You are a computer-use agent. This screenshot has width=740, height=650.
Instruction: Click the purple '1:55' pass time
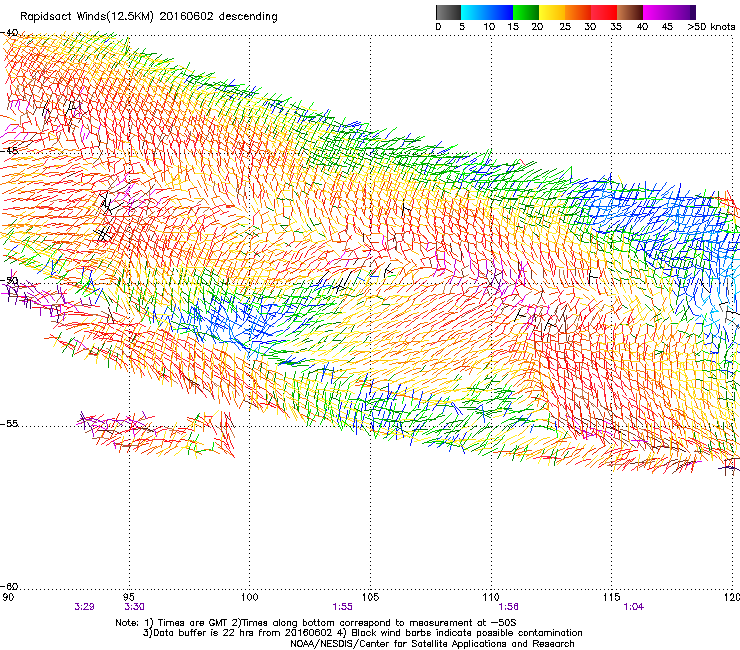(342, 607)
